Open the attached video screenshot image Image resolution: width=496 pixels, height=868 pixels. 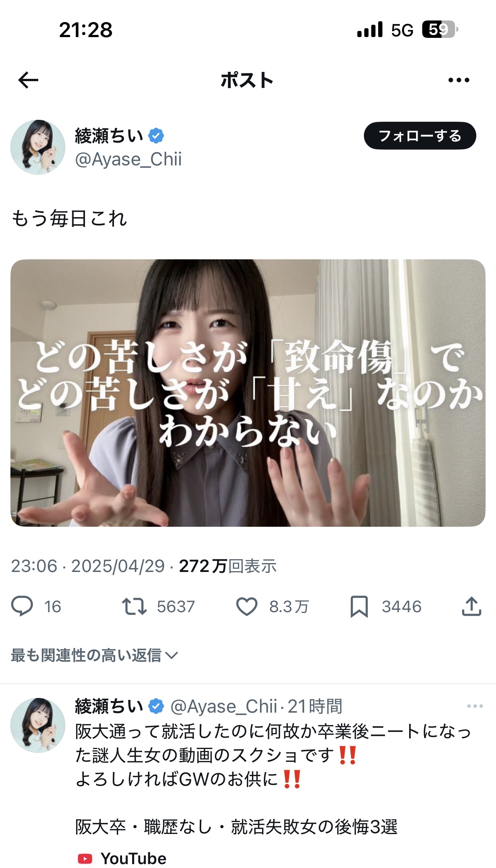pyautogui.click(x=248, y=393)
